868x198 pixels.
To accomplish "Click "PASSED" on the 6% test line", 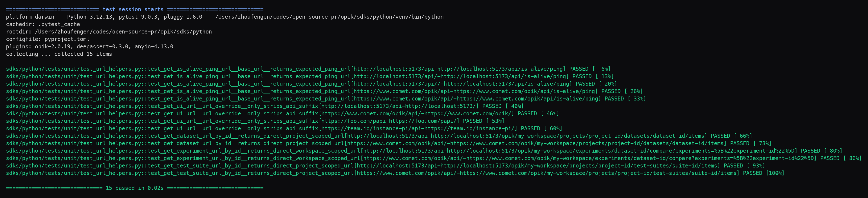I will [x=579, y=69].
